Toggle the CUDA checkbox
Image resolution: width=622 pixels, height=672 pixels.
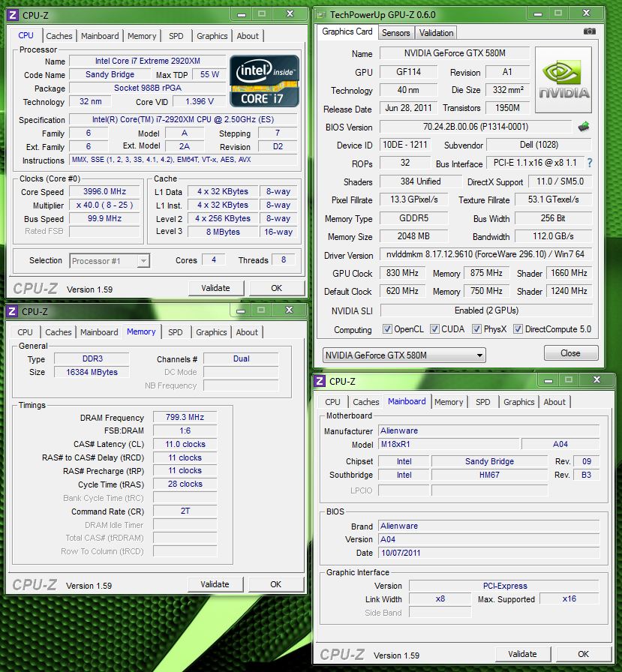(x=434, y=329)
